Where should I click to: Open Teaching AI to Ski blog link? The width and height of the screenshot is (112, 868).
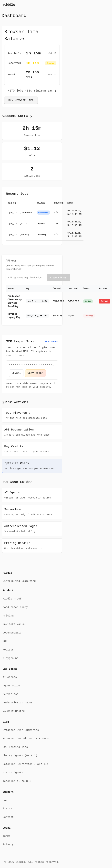click(17, 781)
